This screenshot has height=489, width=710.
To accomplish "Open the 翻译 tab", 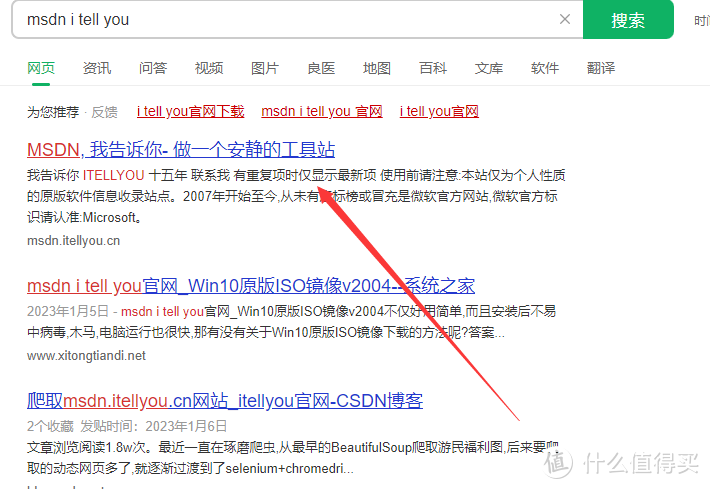I will (x=601, y=68).
